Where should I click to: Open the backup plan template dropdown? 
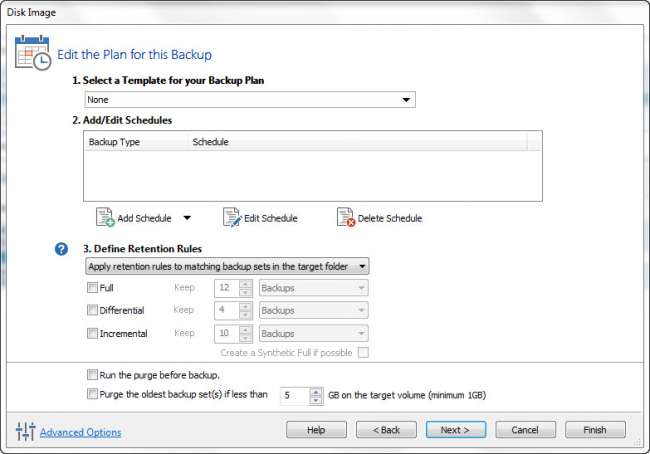pyautogui.click(x=250, y=100)
